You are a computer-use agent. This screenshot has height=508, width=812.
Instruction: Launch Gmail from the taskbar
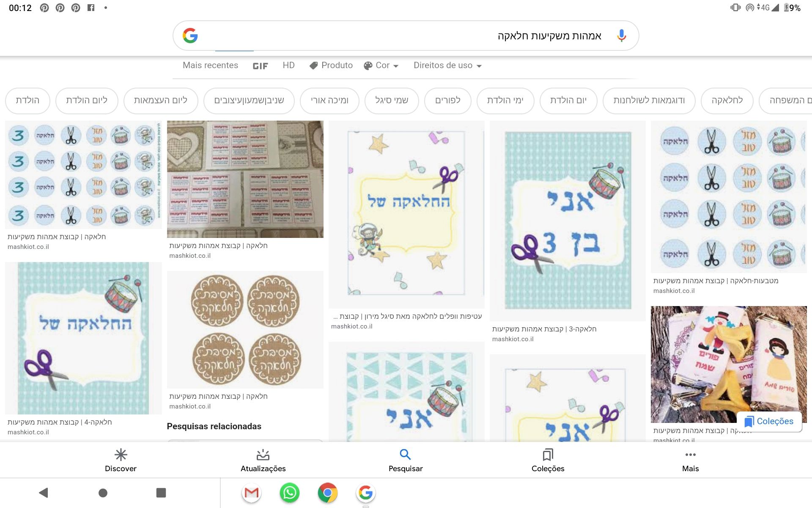pos(252,493)
